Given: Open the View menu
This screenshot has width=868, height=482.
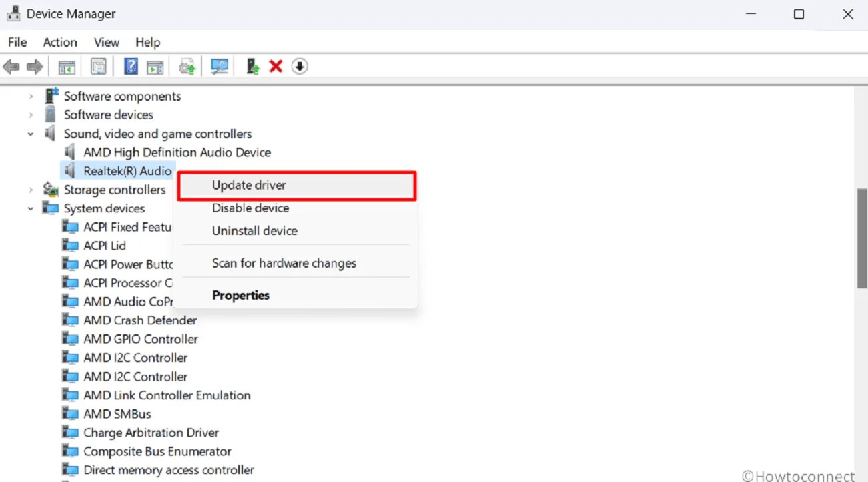Looking at the screenshot, I should click(106, 42).
